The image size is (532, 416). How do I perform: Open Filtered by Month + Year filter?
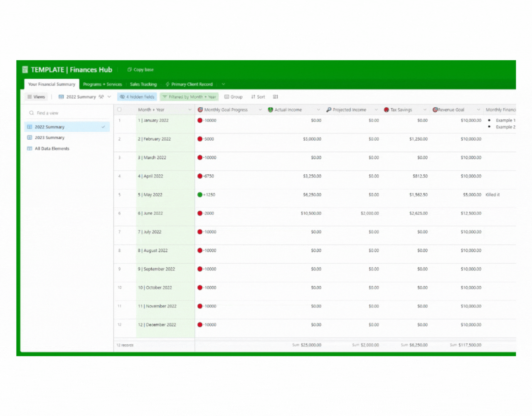click(x=189, y=97)
